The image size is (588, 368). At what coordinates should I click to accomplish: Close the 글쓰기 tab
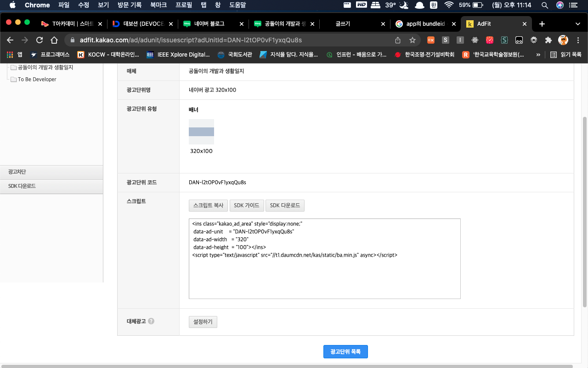[x=384, y=24]
